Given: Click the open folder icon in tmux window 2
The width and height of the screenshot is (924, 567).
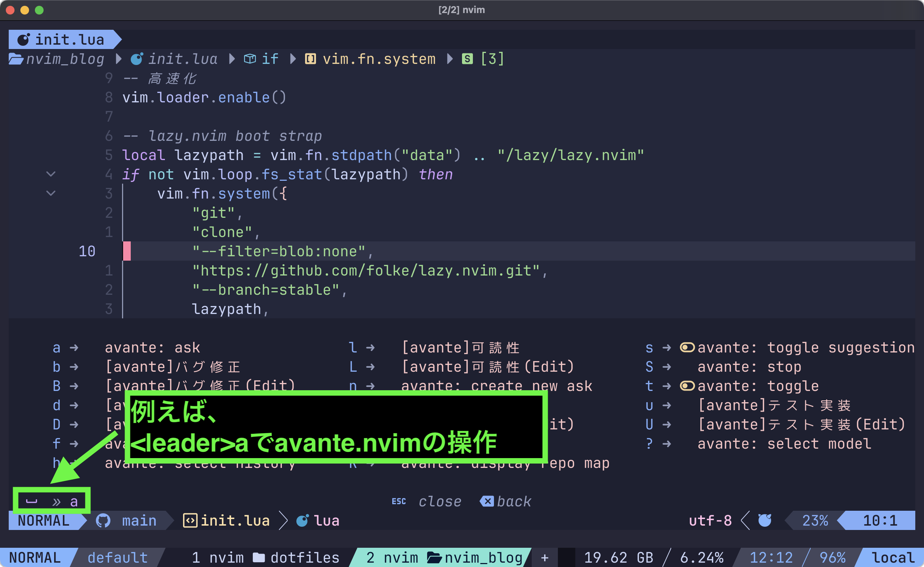Looking at the screenshot, I should (434, 558).
